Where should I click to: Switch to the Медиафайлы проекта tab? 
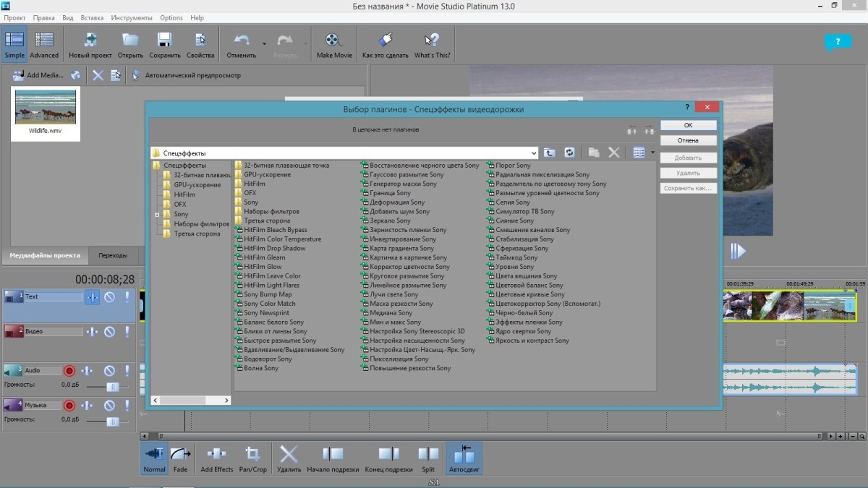(45, 255)
